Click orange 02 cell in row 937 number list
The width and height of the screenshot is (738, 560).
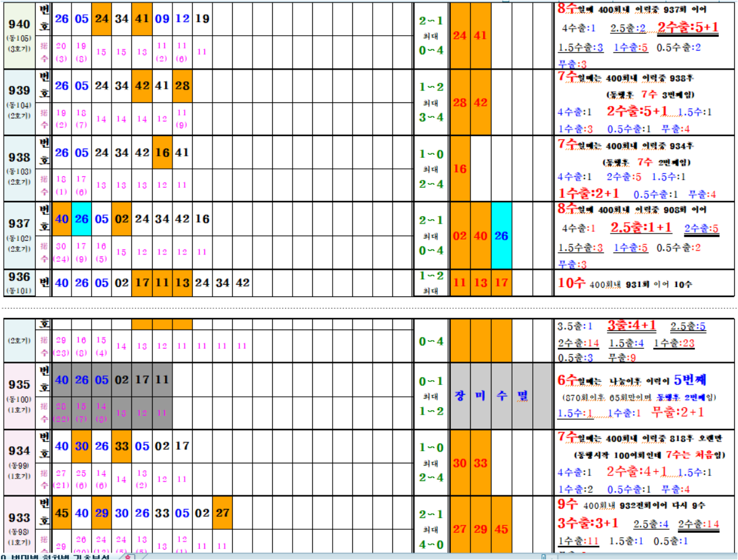[122, 219]
